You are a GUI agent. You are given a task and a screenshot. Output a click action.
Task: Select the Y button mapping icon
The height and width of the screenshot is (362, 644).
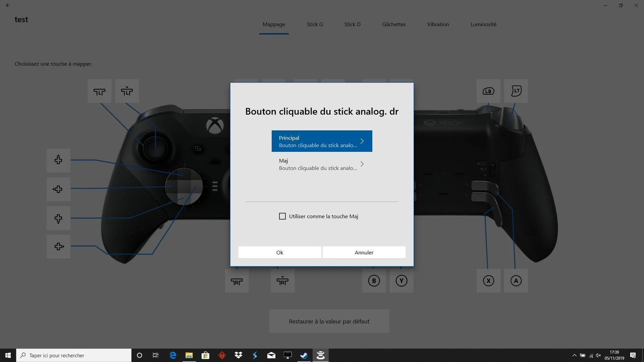point(401,281)
